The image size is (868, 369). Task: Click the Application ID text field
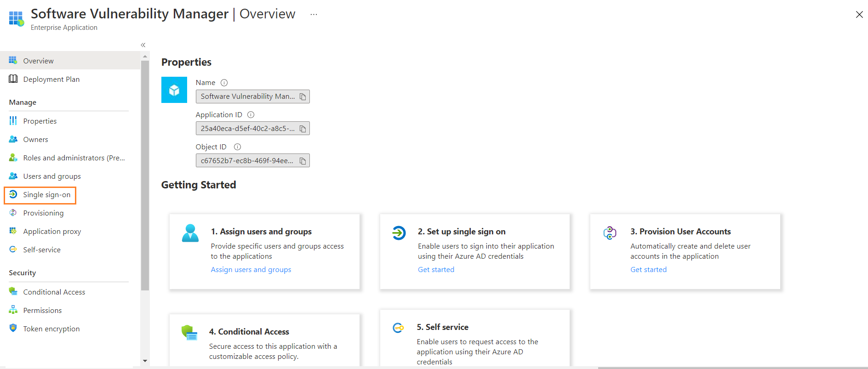pos(247,129)
